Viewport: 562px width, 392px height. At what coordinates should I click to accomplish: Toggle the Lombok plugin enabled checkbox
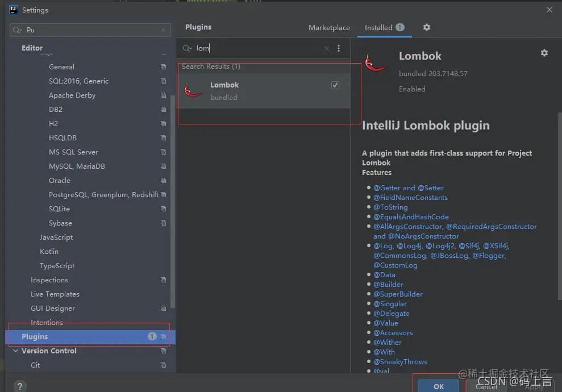click(x=335, y=85)
